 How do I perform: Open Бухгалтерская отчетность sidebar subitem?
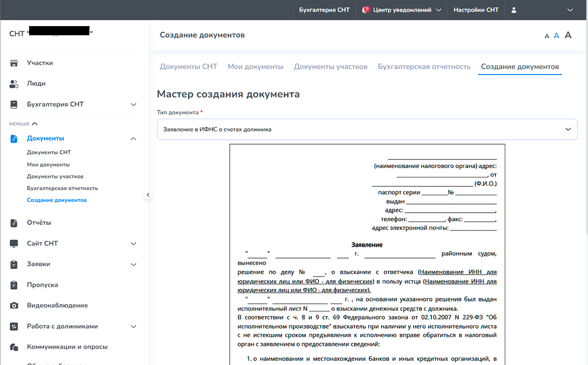coord(63,188)
